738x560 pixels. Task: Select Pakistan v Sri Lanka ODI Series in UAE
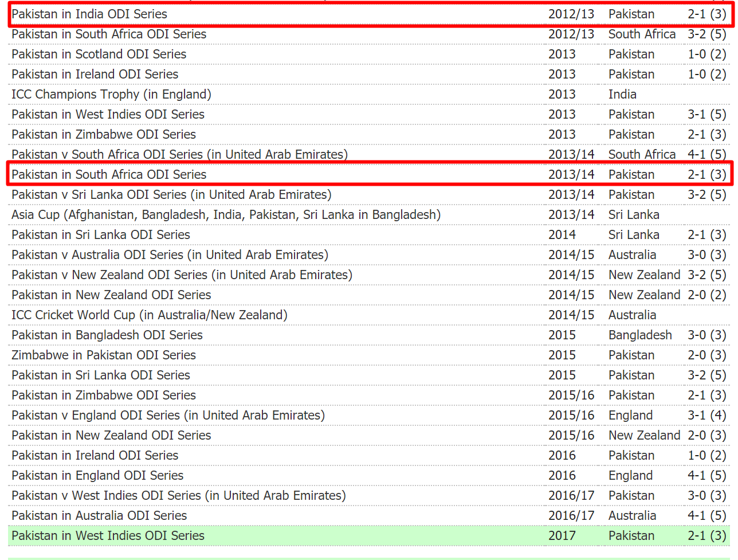tap(171, 194)
